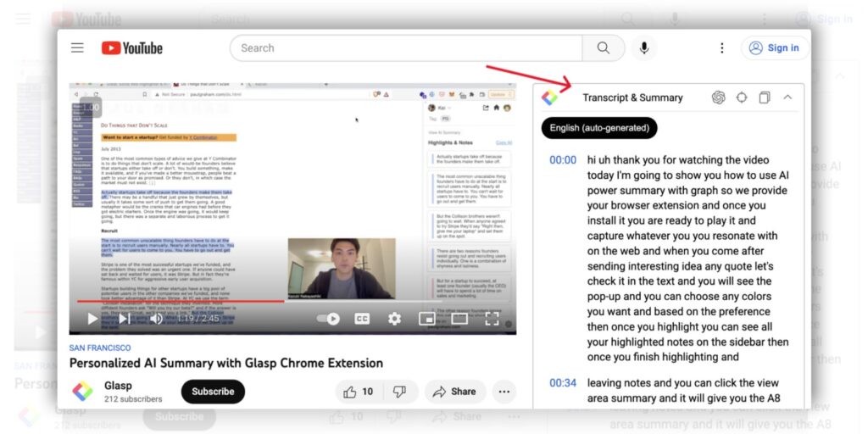The height and width of the screenshot is (434, 868).
Task: Click the presenter webcam inset in video
Action: (342, 269)
